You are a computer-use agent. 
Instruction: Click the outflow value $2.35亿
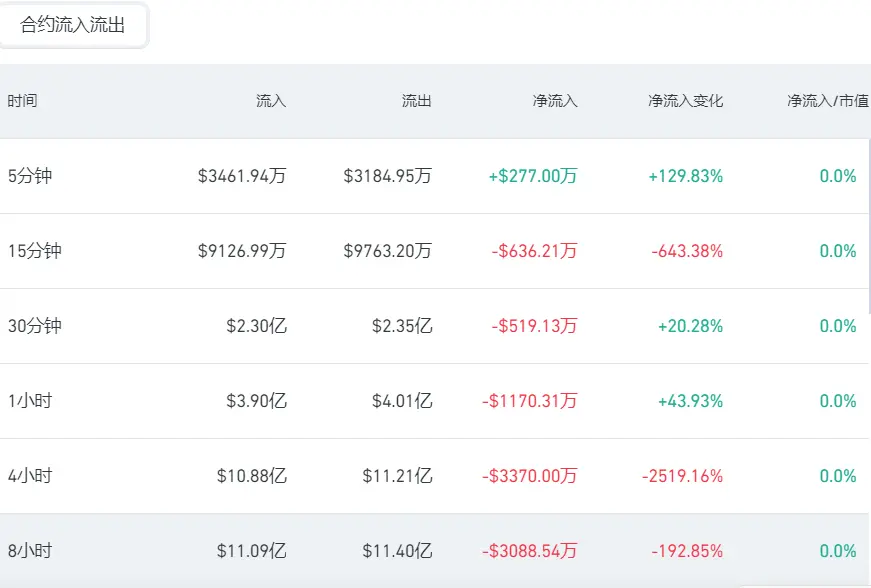click(x=402, y=326)
